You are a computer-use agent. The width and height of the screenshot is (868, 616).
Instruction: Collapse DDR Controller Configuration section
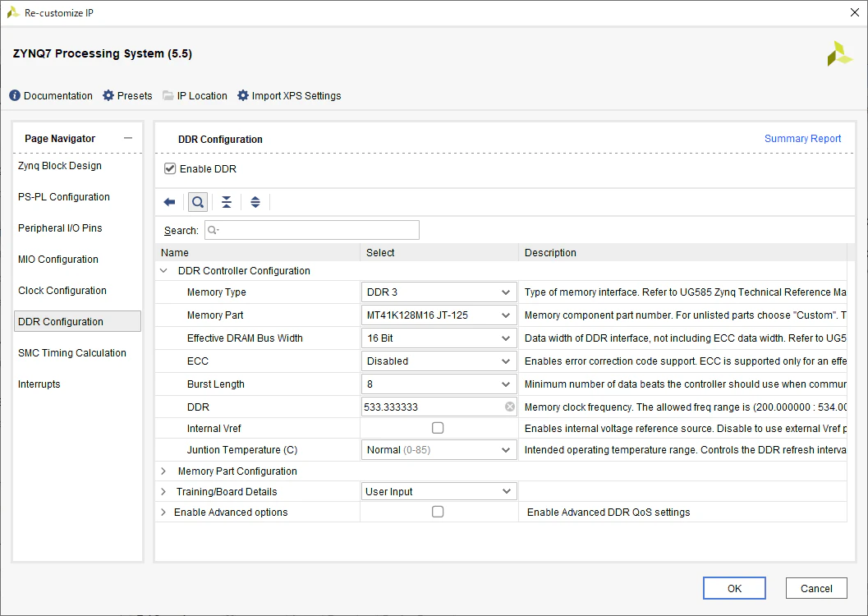(x=163, y=271)
